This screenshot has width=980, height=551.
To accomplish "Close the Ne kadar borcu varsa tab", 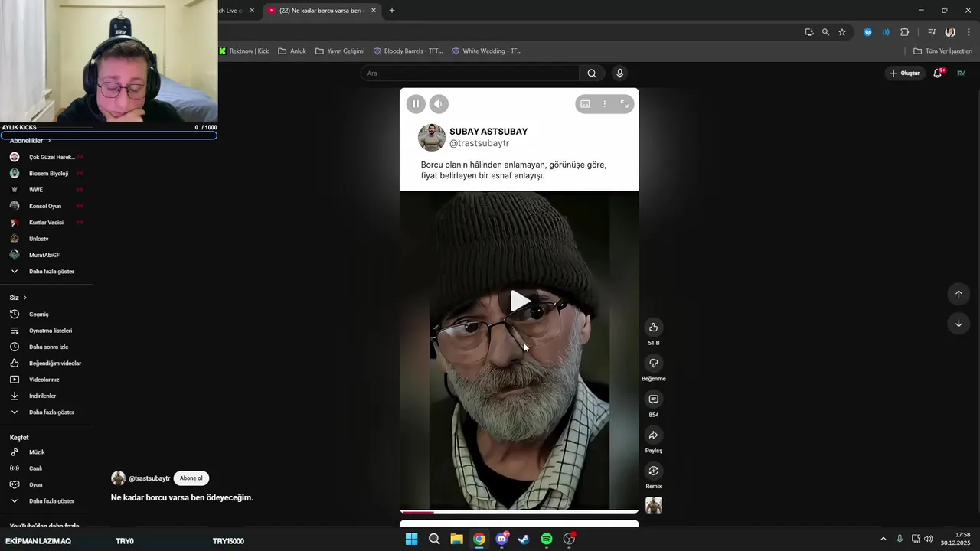I will [x=374, y=11].
